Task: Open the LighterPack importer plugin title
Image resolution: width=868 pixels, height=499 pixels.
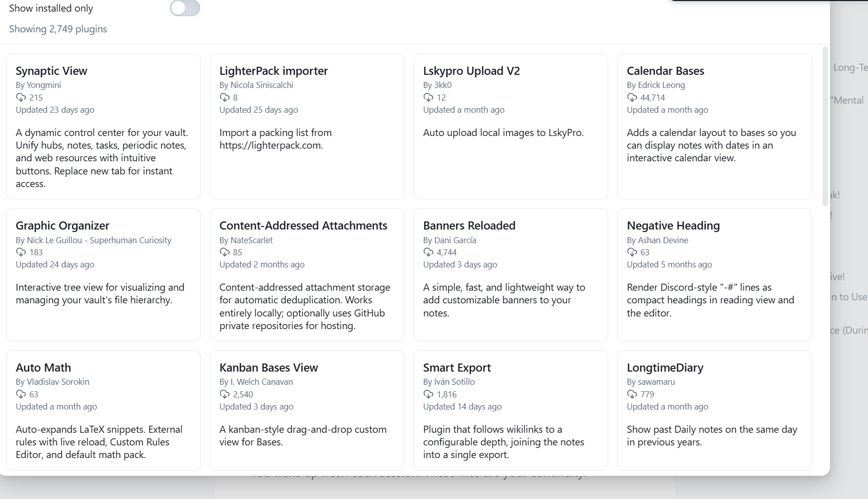Action: (x=273, y=71)
